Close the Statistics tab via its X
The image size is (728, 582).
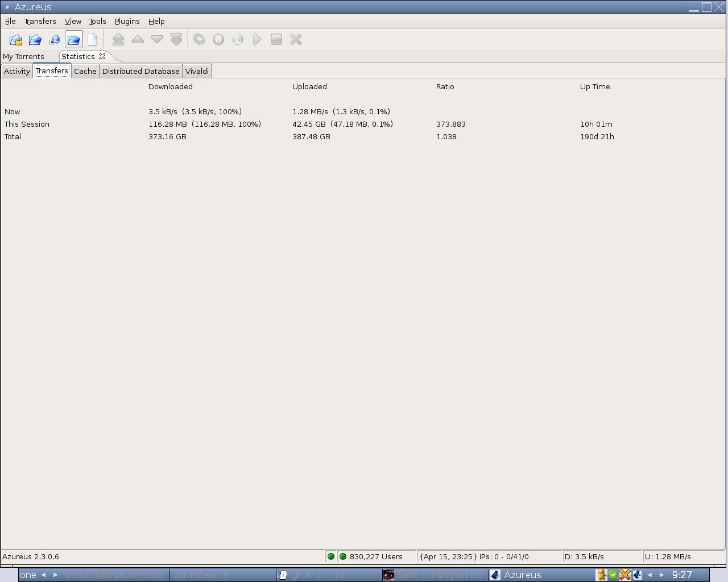tap(102, 56)
